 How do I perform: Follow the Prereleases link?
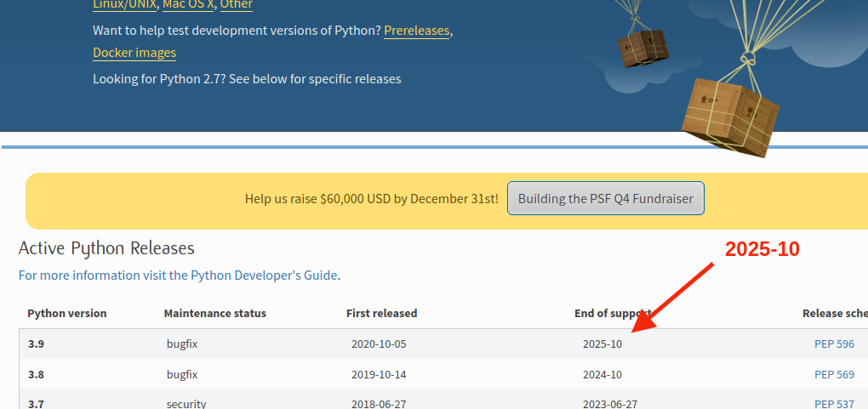417,31
